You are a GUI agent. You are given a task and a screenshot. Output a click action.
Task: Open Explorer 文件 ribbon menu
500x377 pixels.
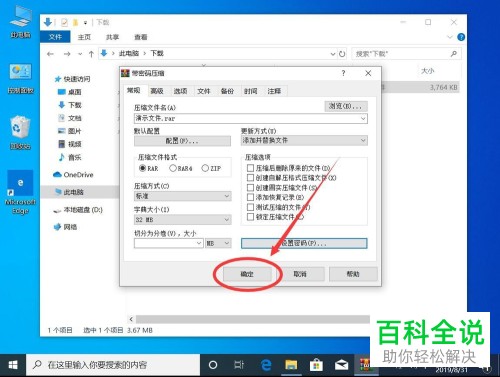tap(55, 37)
